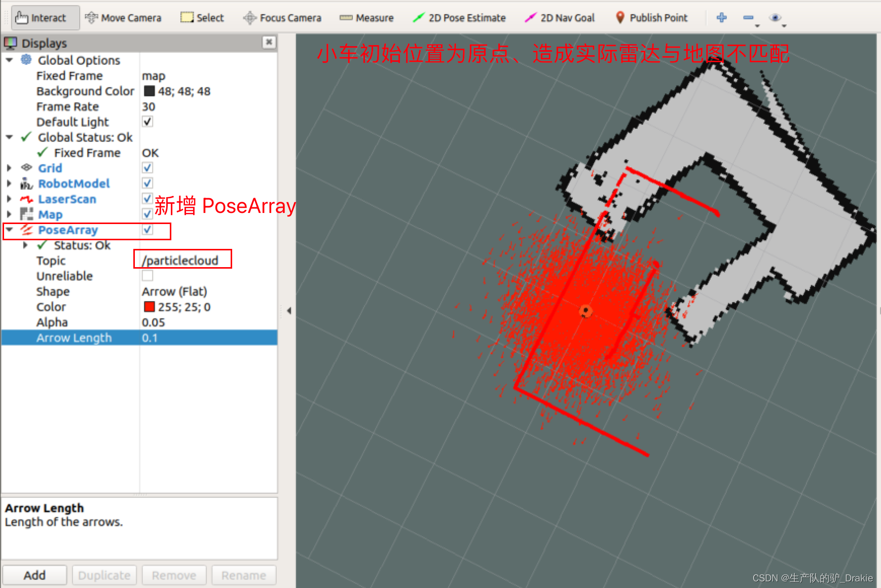881x588 pixels.
Task: Click the Add display button
Action: click(x=34, y=575)
